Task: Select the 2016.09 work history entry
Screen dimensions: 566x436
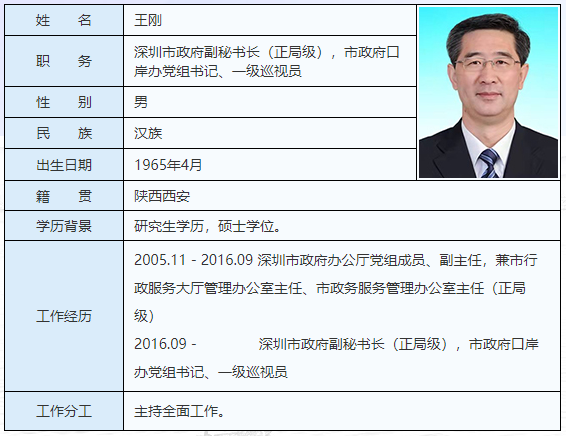Action: click(x=336, y=358)
